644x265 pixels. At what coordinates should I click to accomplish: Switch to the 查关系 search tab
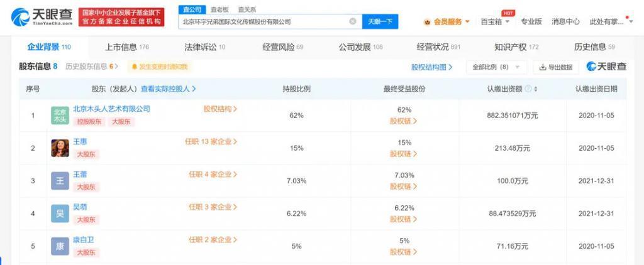click(x=247, y=9)
